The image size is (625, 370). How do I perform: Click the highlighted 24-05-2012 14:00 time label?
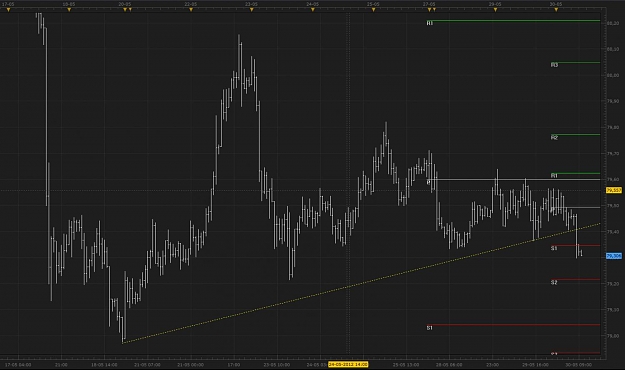(348, 364)
